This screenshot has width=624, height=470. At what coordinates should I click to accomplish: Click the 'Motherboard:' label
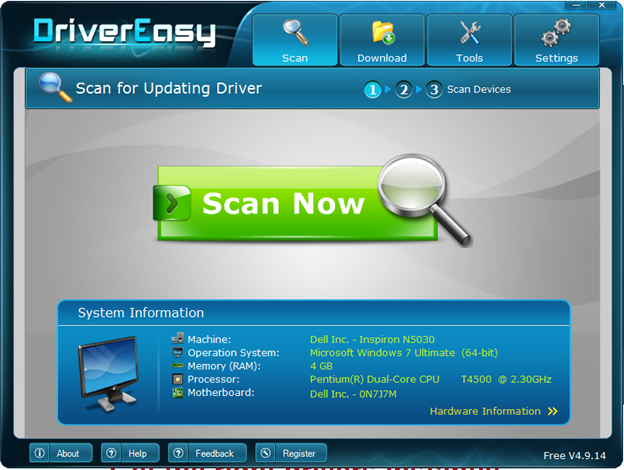[221, 392]
